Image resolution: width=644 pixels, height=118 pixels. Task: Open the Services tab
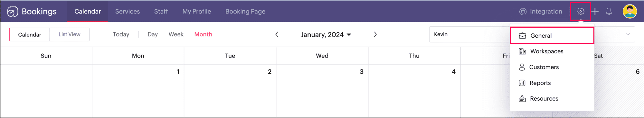[128, 12]
